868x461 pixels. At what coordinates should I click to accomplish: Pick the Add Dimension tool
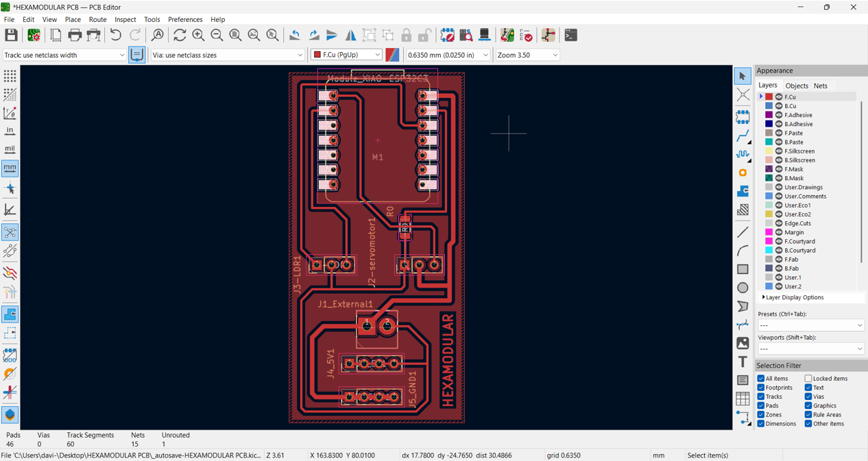click(743, 417)
